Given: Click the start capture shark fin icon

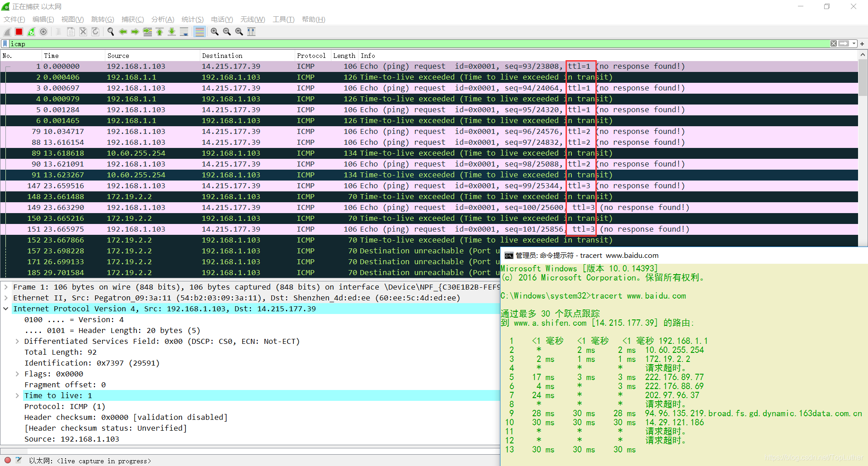Looking at the screenshot, I should (x=7, y=32).
